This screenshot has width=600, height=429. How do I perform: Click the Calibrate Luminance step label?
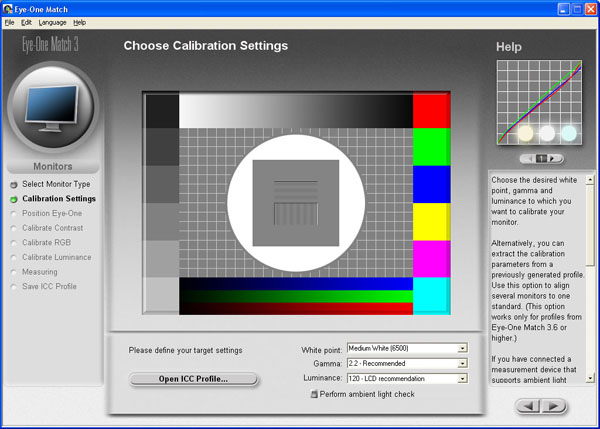[57, 257]
